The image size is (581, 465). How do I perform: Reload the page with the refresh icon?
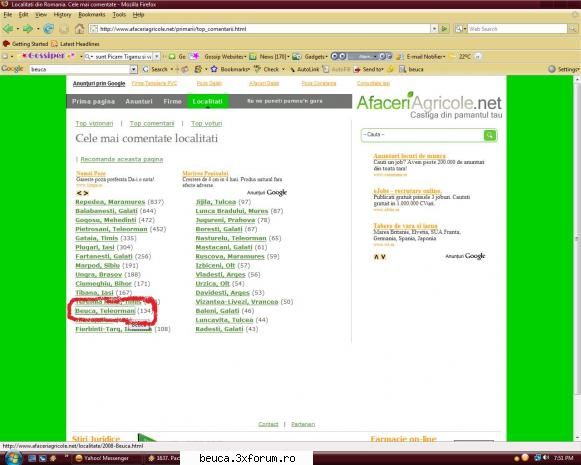pos(49,29)
